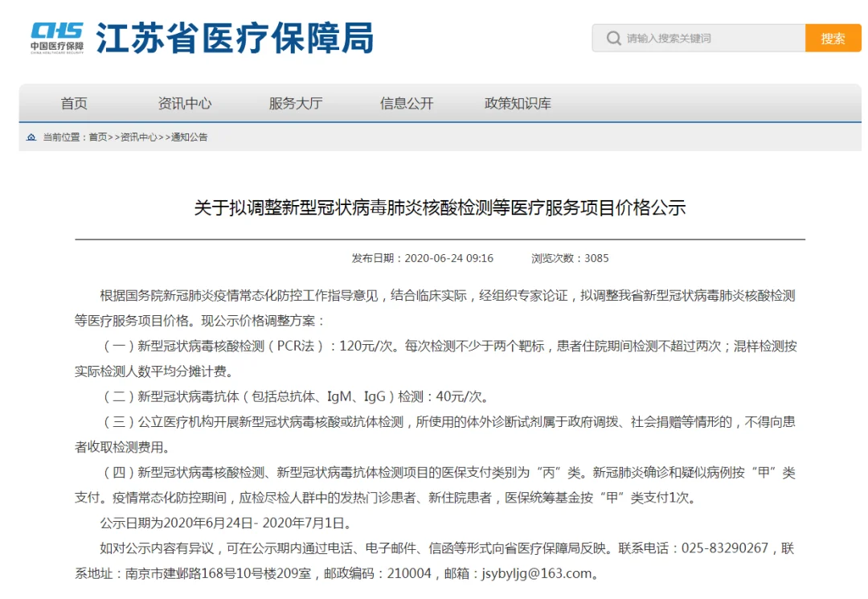Viewport: 868px width, 599px height.
Task: Click the antibody price text 40元/次
Action: coord(459,397)
